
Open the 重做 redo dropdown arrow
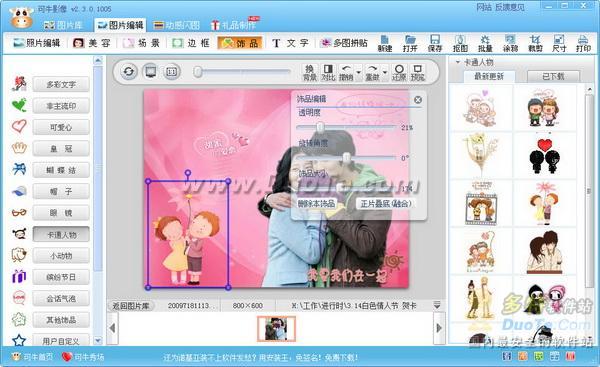385,72
